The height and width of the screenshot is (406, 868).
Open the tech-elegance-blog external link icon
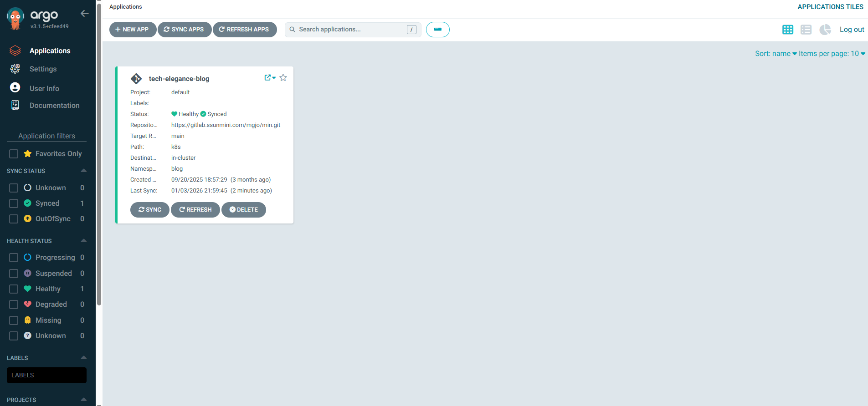268,78
